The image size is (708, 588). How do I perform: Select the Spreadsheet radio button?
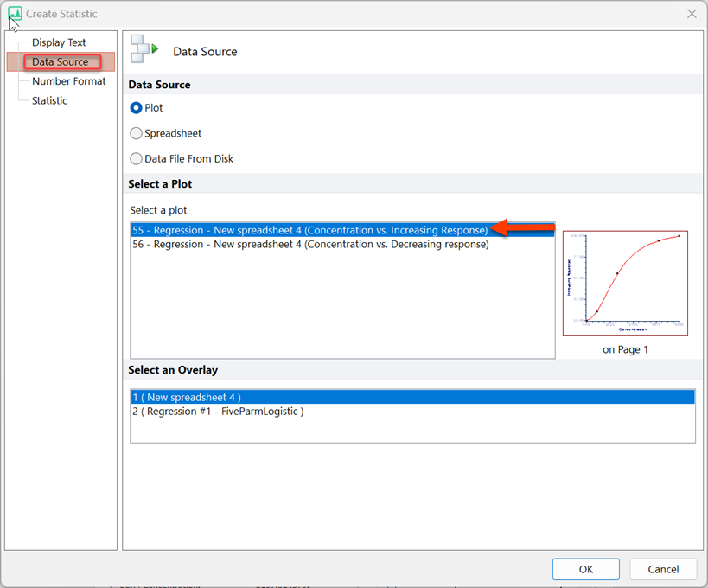pos(136,133)
